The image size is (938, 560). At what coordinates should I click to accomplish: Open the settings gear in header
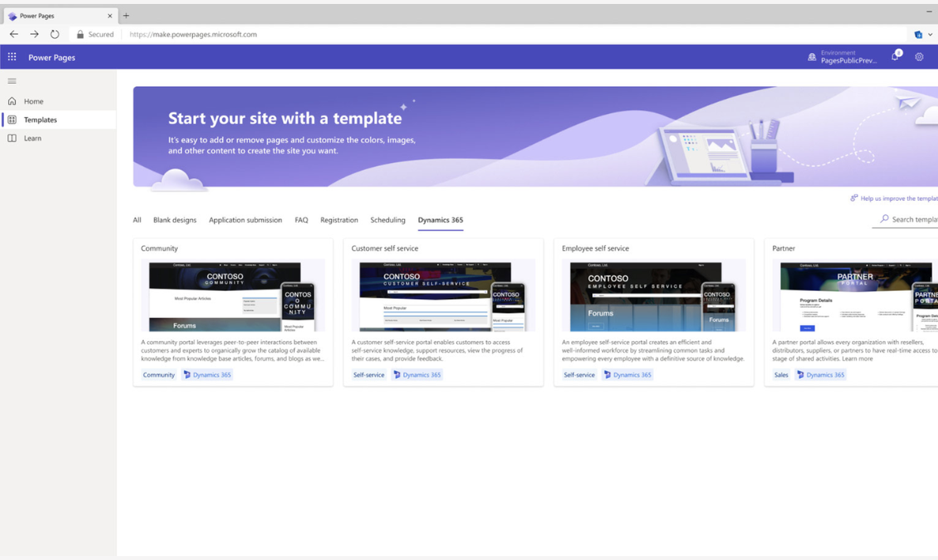(920, 57)
